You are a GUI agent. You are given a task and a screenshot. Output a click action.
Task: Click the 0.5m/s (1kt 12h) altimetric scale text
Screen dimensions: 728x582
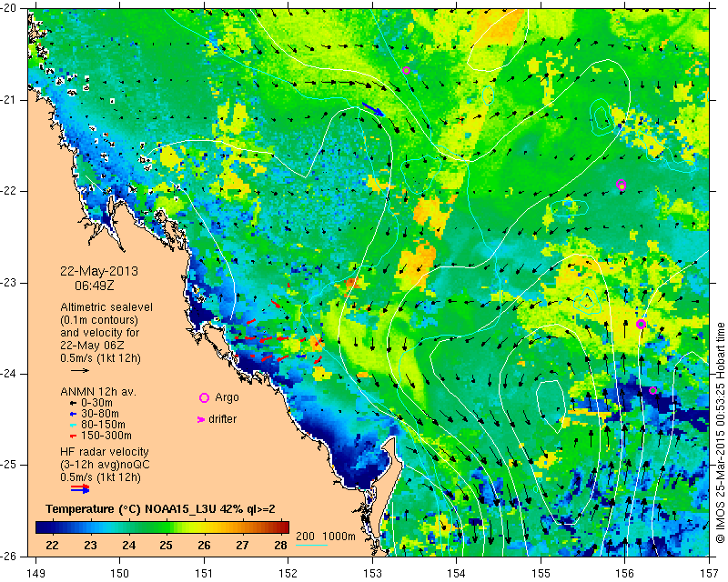click(100, 358)
